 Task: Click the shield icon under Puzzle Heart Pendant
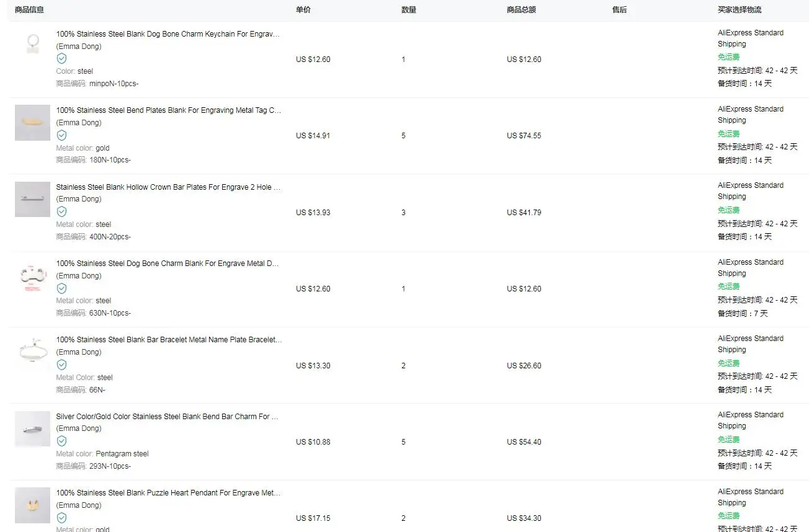61,518
